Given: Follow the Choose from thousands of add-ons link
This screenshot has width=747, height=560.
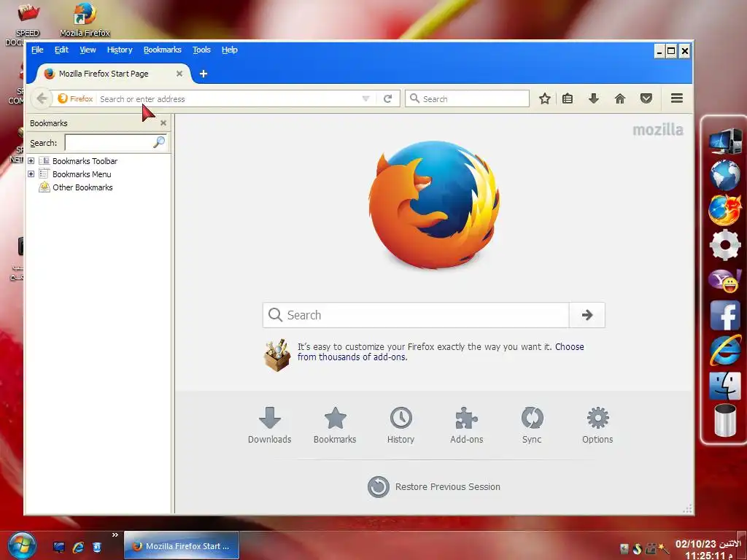Looking at the screenshot, I should click(x=441, y=352).
